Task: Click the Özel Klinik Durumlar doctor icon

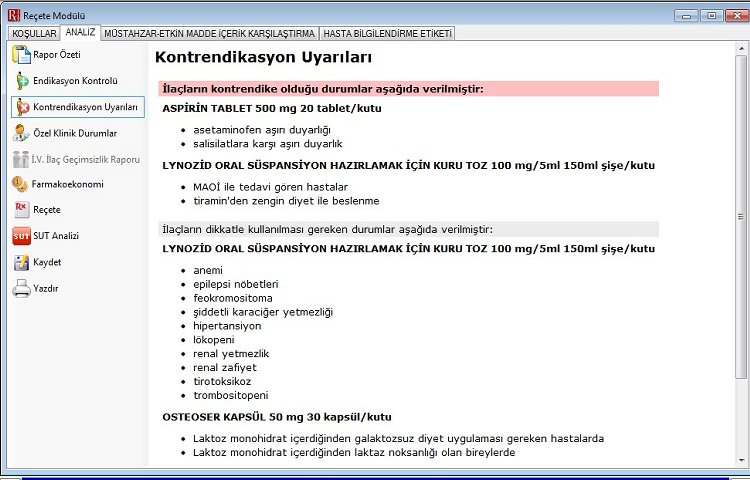Action: (x=21, y=133)
